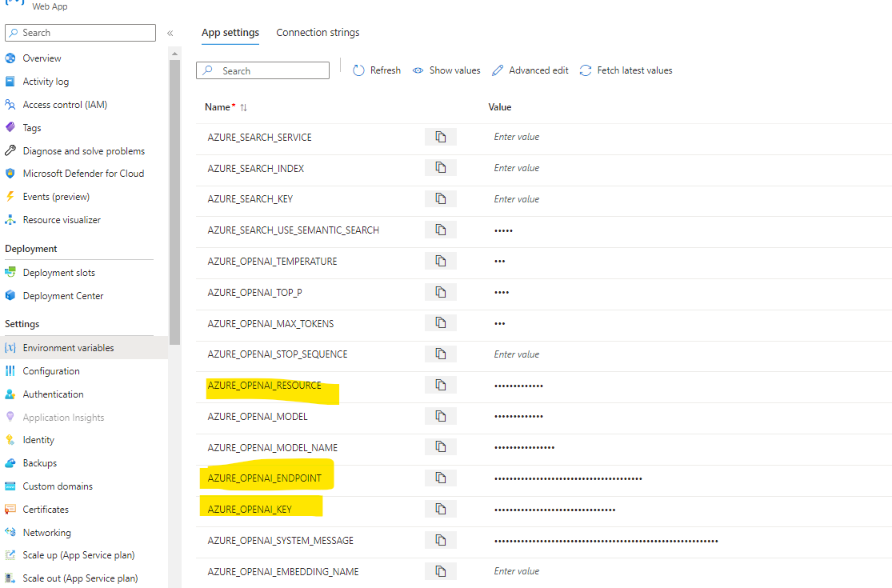892x588 pixels.
Task: Copy AZURE_OPENAI_RESOURCE value
Action: click(440, 385)
